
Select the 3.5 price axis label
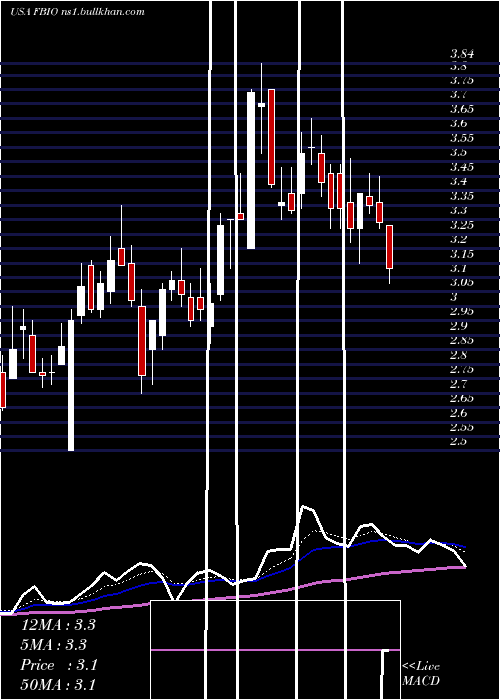(458, 152)
